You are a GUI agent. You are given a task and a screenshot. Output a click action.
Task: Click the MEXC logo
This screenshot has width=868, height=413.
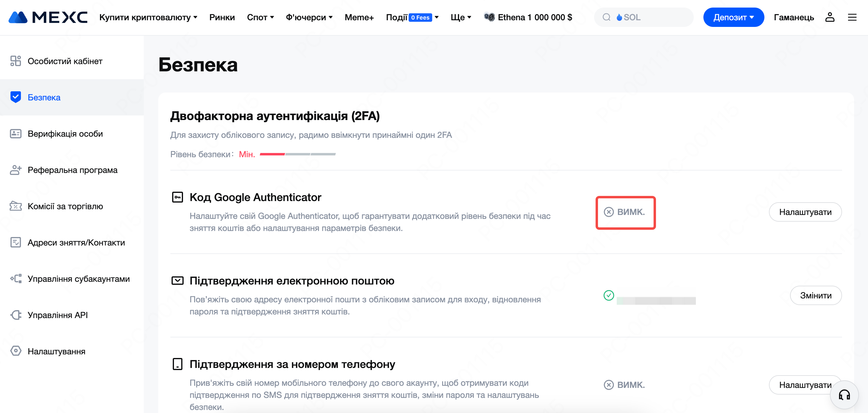[x=48, y=17]
